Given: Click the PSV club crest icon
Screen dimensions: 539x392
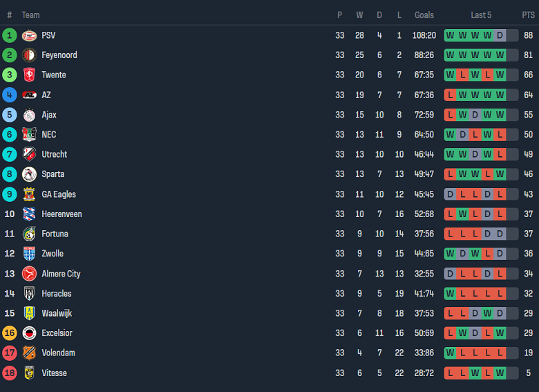Looking at the screenshot, I should pos(29,35).
